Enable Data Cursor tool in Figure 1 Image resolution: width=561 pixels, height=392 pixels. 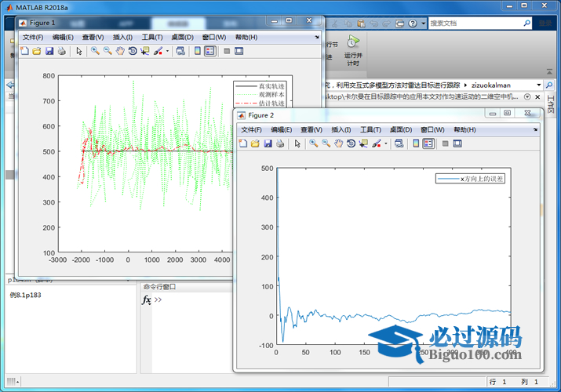[145, 51]
